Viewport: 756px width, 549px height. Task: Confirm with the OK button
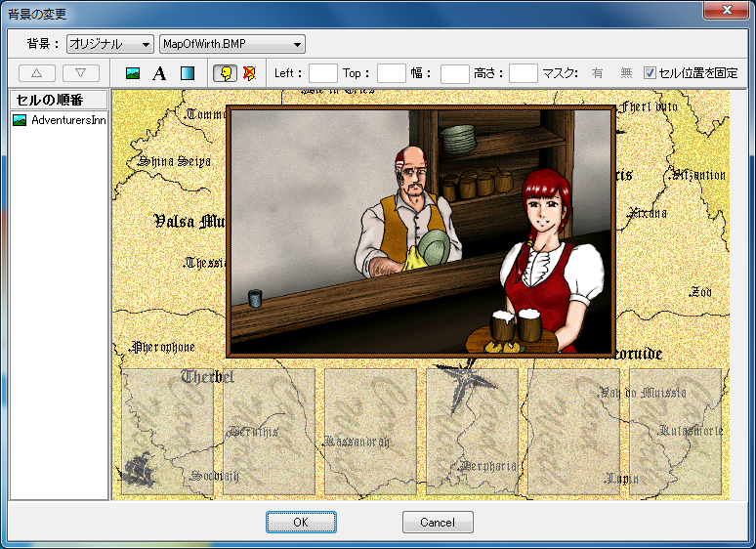click(301, 522)
